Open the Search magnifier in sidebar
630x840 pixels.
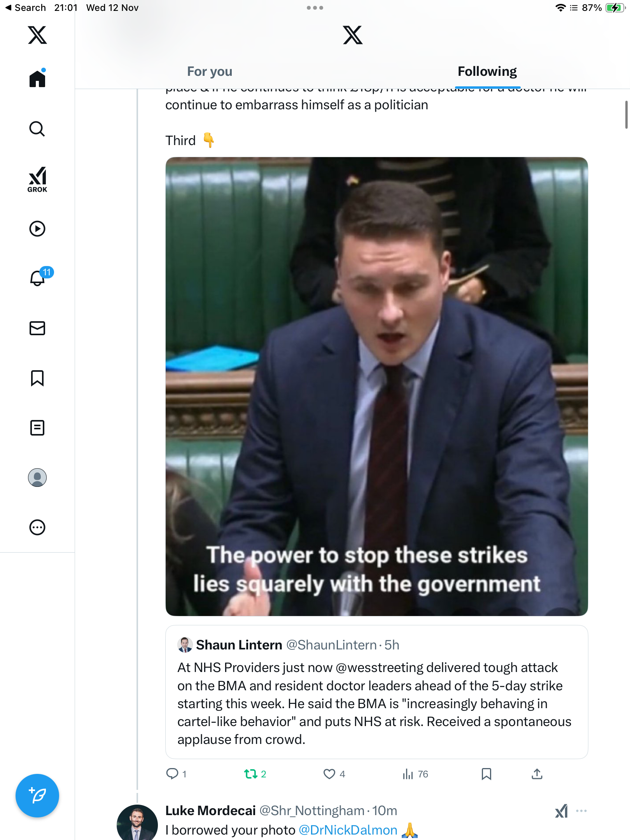[37, 129]
